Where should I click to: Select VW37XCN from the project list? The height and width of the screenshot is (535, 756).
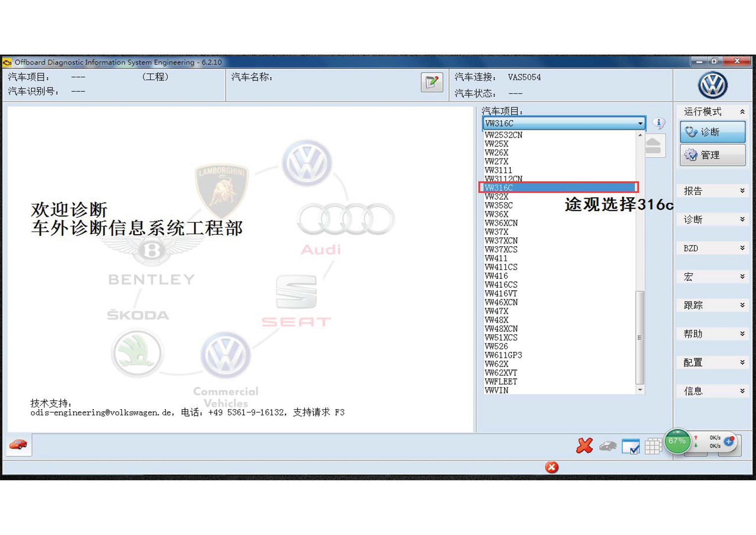(x=559, y=241)
